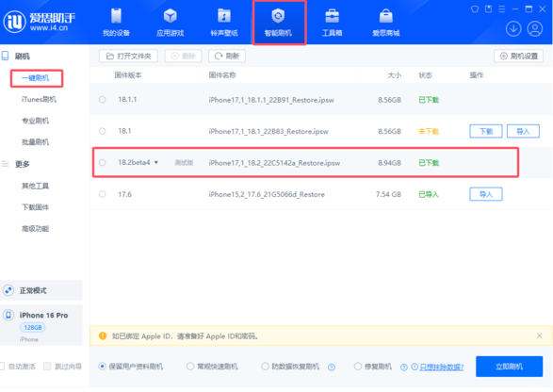
Task: Open the 工具箱 toolbox tab
Action: coord(332,23)
